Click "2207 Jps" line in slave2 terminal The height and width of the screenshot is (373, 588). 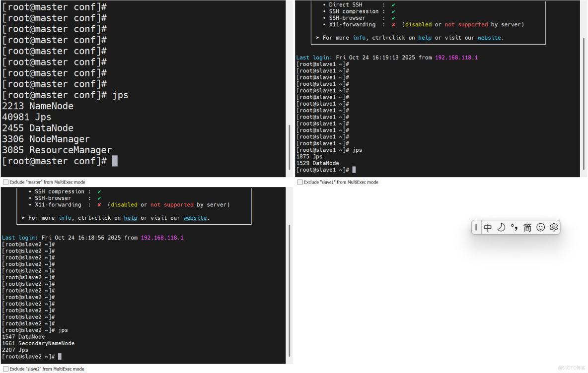point(15,350)
